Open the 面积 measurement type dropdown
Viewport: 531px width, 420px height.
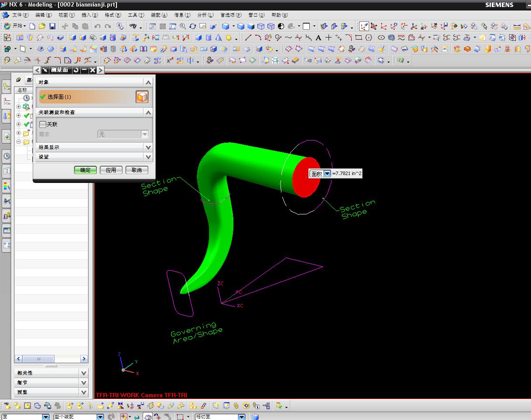click(327, 174)
